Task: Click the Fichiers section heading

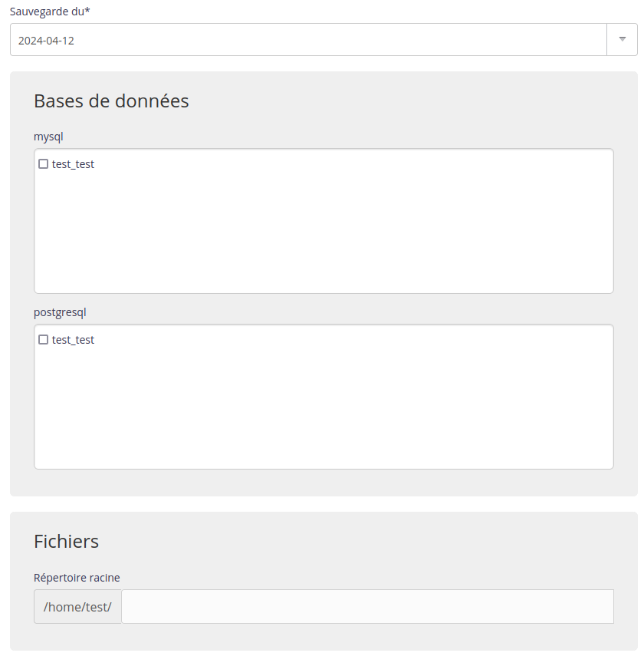Action: click(x=66, y=542)
